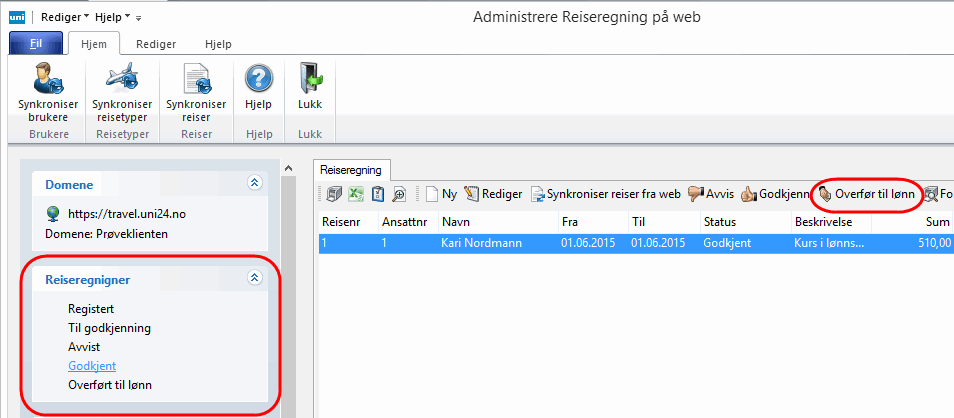Filter by Til godkjenning status
This screenshot has width=954, height=418.
[109, 327]
